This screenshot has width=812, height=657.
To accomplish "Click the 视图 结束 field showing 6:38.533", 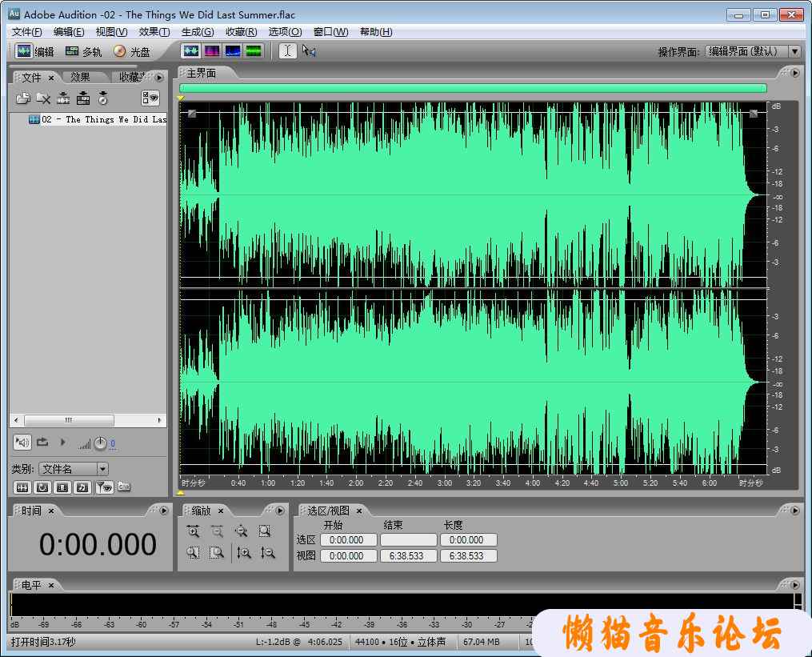I will (x=409, y=556).
